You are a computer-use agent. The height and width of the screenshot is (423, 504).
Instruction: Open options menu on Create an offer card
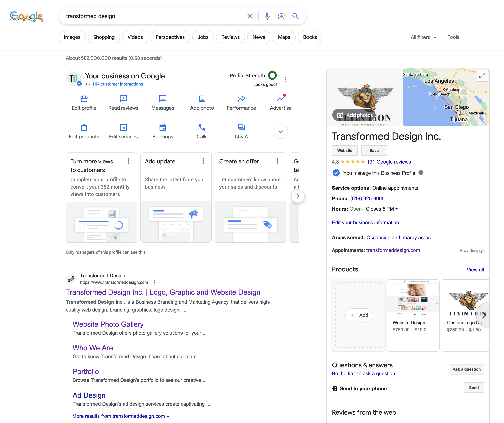coord(278,161)
